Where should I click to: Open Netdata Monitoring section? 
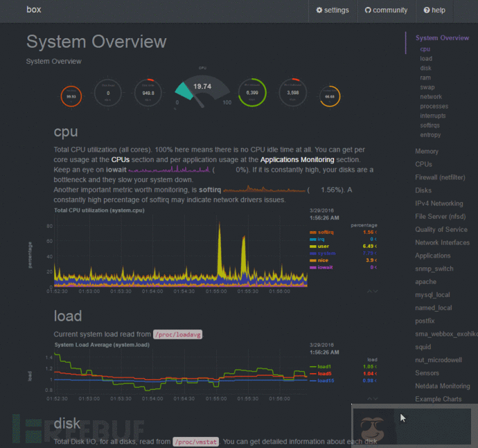point(443,386)
